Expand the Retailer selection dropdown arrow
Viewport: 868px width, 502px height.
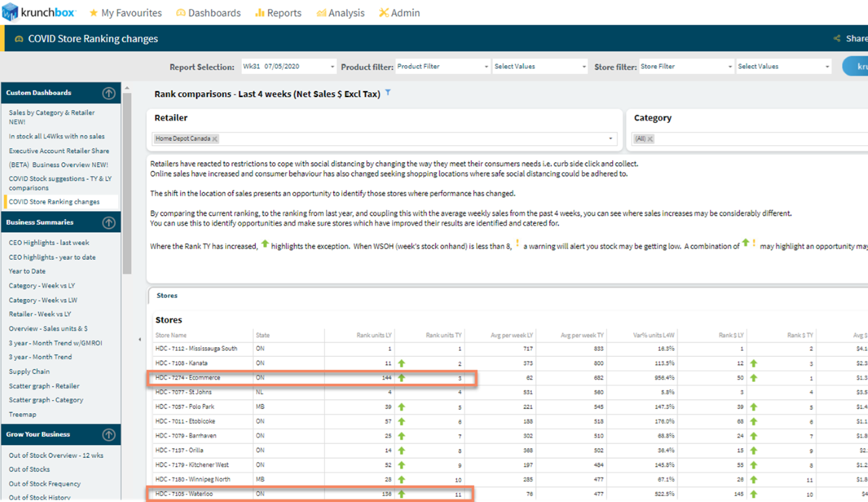(610, 139)
